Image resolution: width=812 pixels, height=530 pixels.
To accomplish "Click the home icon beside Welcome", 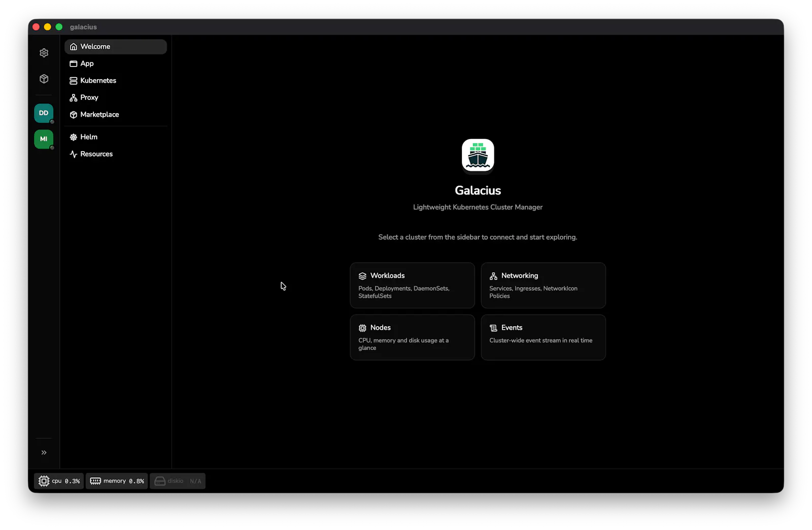I will click(x=74, y=47).
